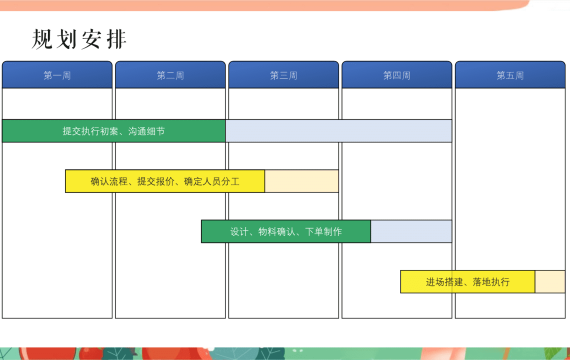
Task: Click empty bottom area of 第三周 column
Action: 284,280
